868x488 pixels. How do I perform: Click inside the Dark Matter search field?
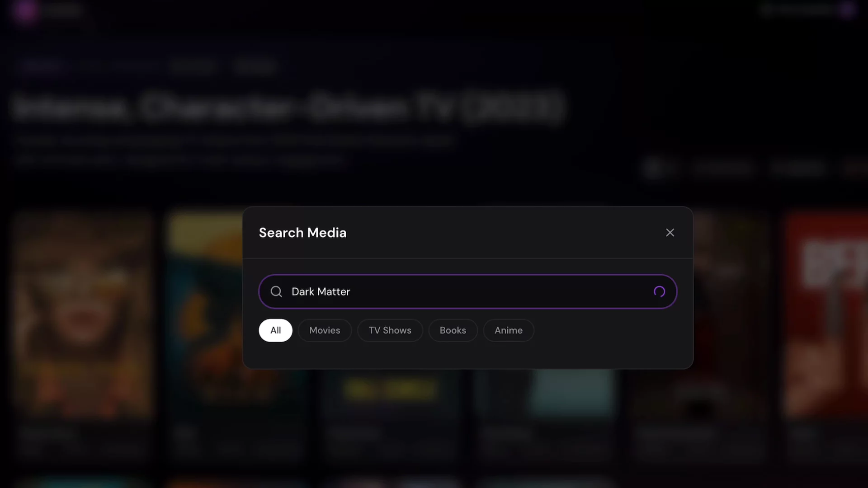click(452, 291)
